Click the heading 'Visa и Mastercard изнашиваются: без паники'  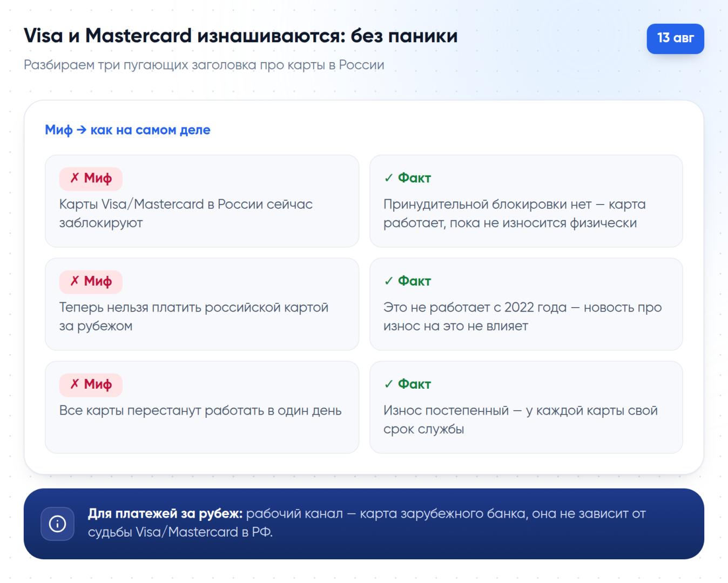coord(241,36)
